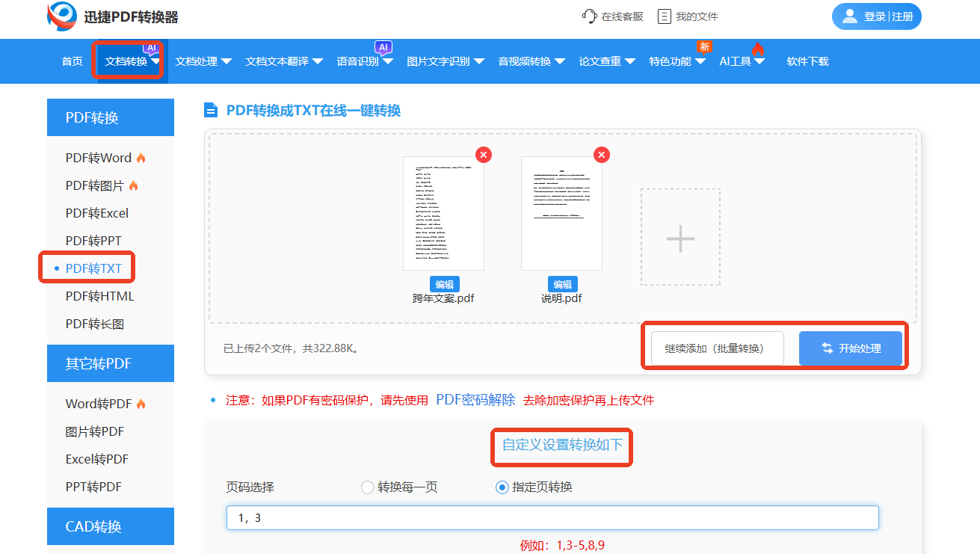Click the page range input field
The image size is (980, 554).
click(552, 518)
